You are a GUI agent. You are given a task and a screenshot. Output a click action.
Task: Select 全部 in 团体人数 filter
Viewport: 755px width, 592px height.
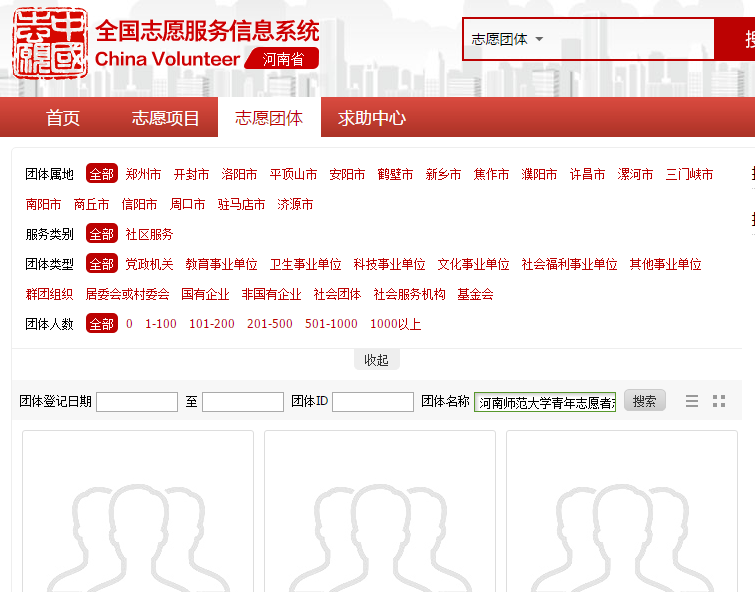click(101, 324)
